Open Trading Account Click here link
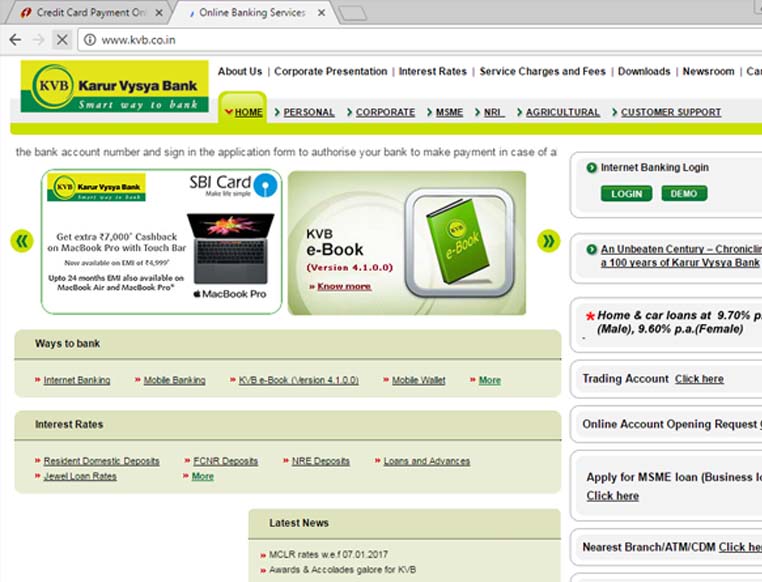The width and height of the screenshot is (762, 582). [x=699, y=379]
